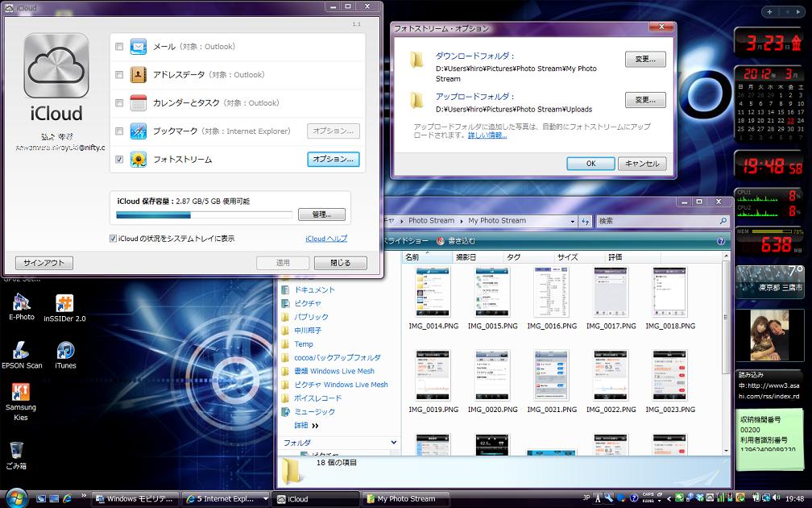The height and width of the screenshot is (508, 812).
Task: Change the upload folder location
Action: tap(645, 99)
